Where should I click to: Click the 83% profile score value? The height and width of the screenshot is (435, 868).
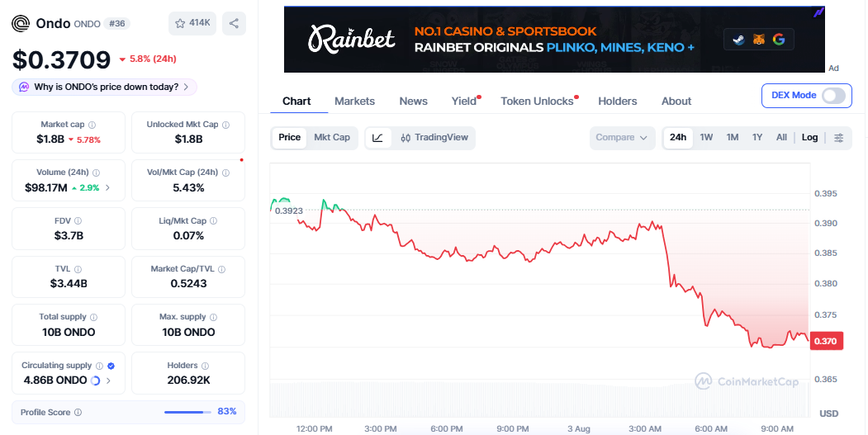[227, 412]
